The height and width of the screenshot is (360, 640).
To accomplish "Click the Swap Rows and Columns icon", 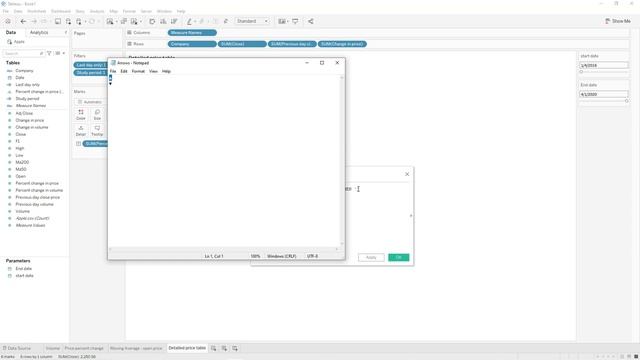I will coord(152,21).
